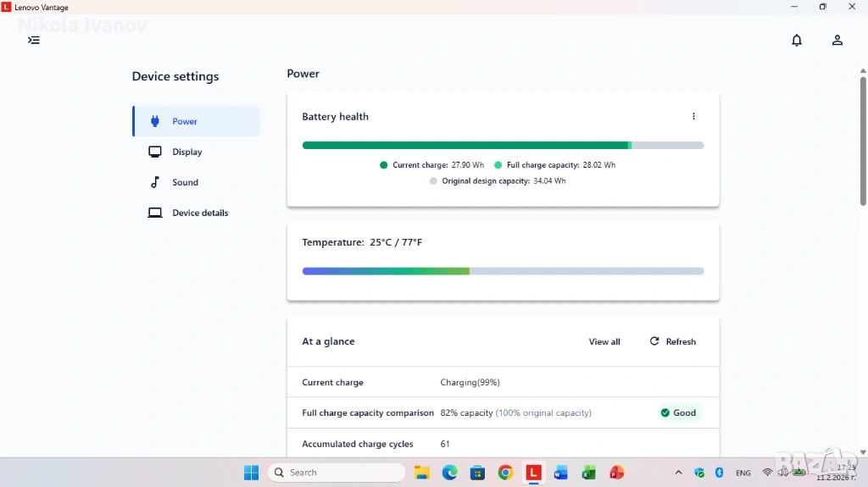The height and width of the screenshot is (487, 868).
Task: Open Excel from the taskbar
Action: [588, 473]
